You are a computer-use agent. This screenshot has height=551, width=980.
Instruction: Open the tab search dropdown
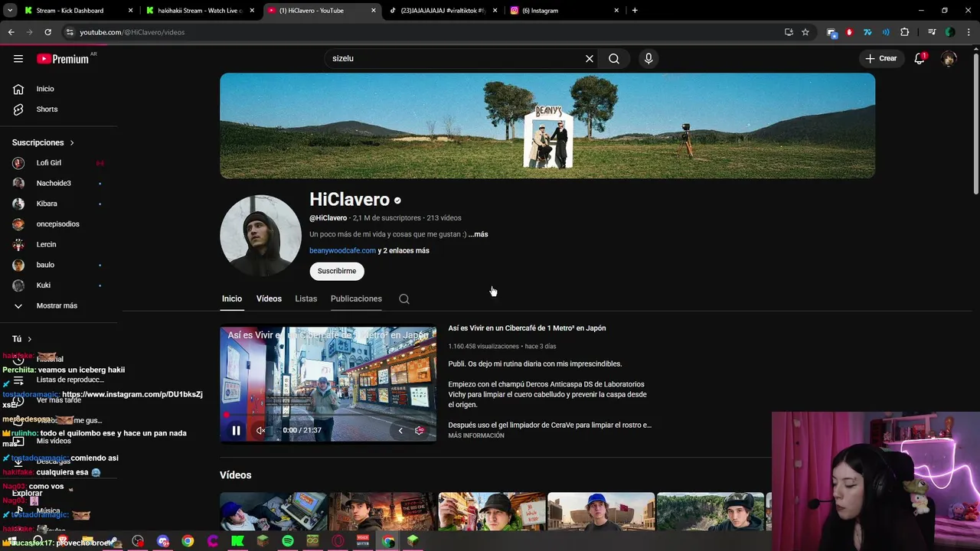10,11
